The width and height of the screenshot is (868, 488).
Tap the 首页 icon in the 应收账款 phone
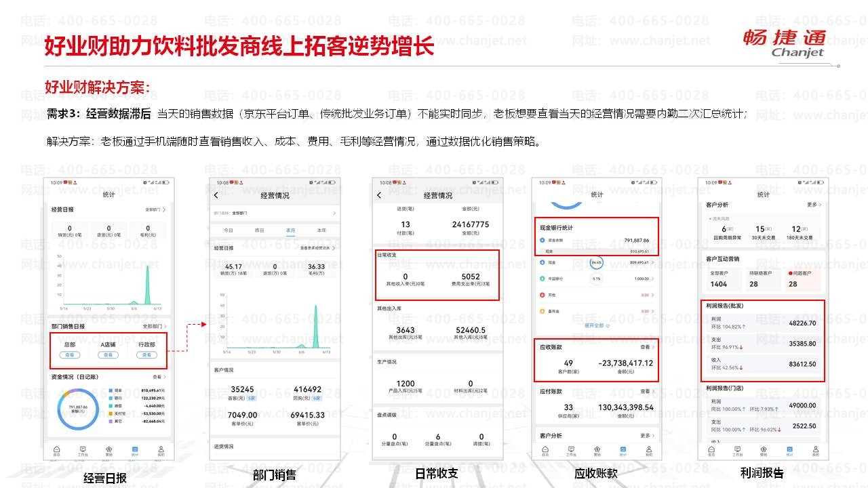coord(545,450)
